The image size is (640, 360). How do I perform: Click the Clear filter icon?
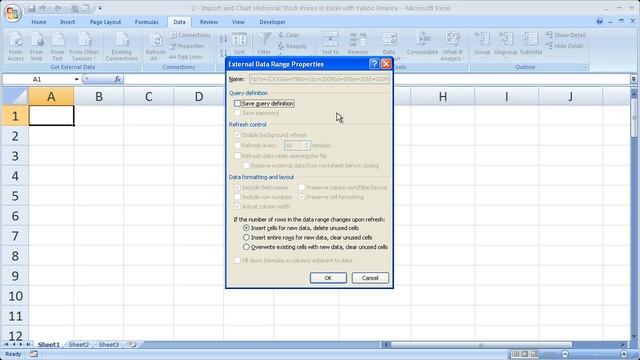click(x=282, y=35)
